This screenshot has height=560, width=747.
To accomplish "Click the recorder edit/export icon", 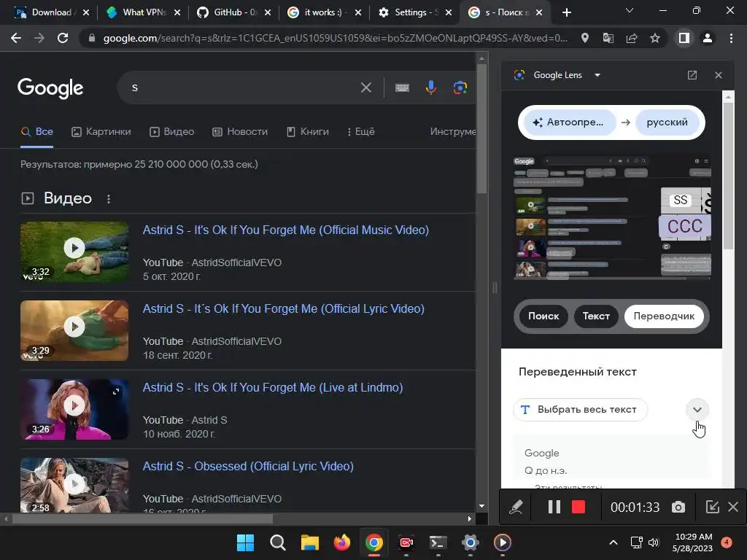I will pos(712,507).
